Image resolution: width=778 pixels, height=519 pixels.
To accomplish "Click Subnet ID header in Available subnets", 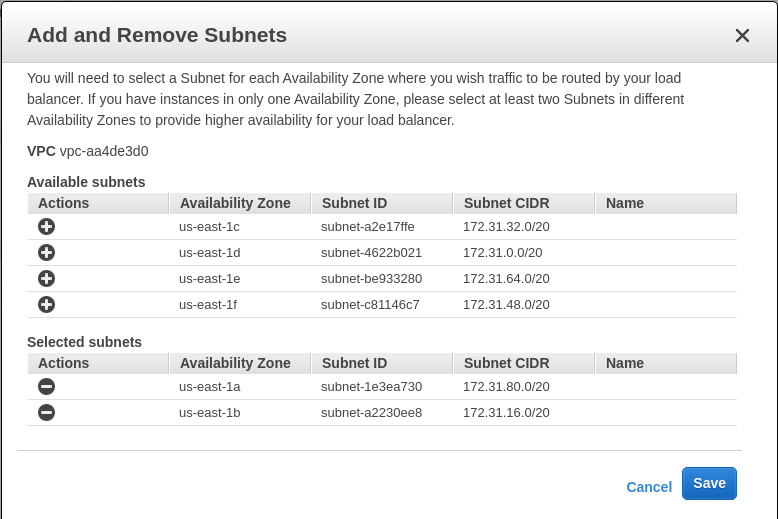I will point(354,203).
